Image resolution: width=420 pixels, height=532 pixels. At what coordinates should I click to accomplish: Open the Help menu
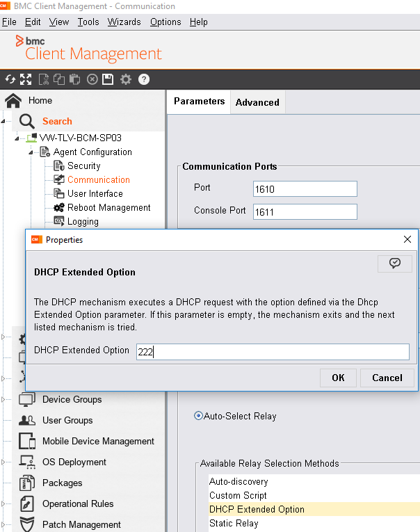(198, 22)
